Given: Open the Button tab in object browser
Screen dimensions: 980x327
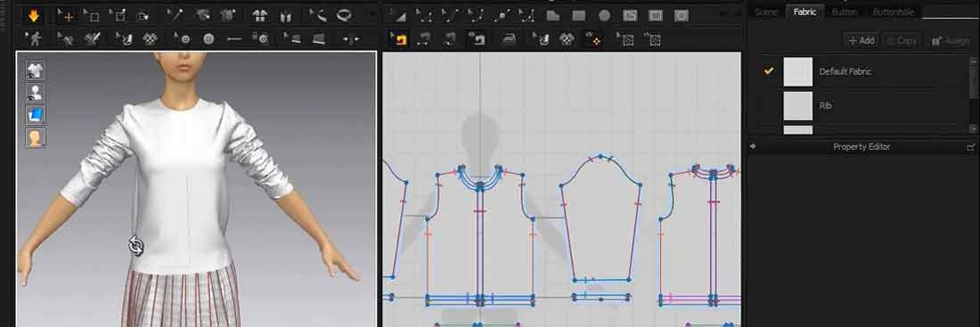Looking at the screenshot, I should (x=844, y=12).
